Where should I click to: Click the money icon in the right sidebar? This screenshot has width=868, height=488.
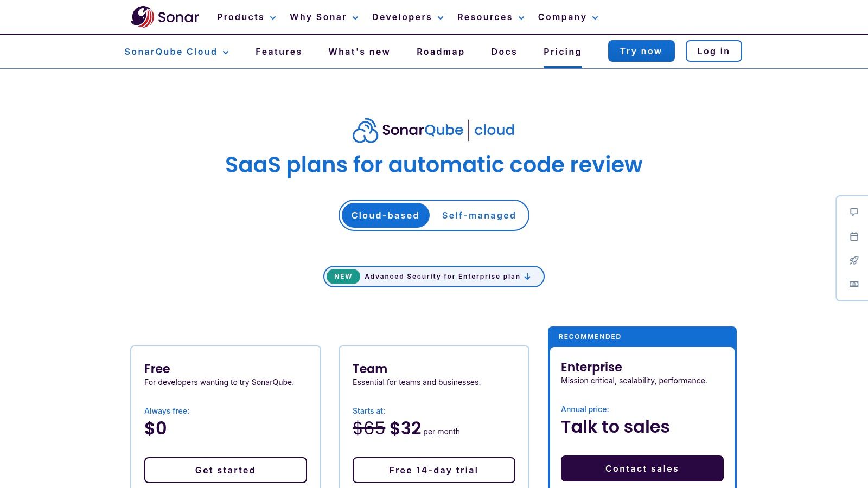(854, 284)
